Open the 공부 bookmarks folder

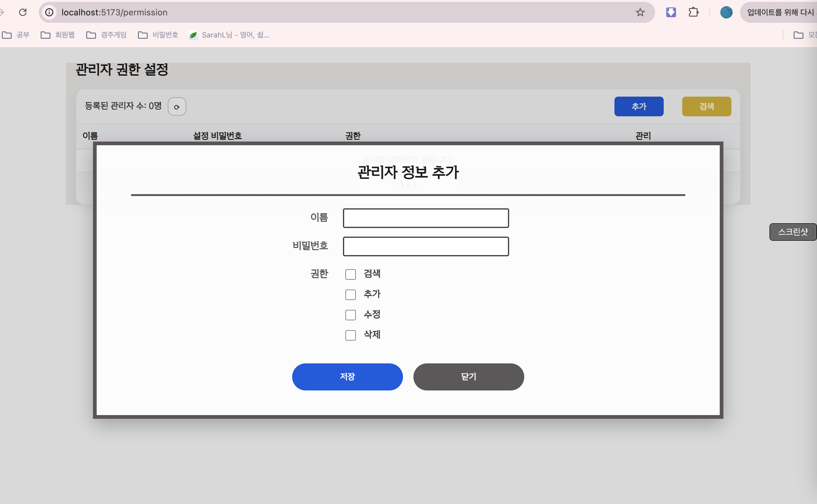(16, 35)
